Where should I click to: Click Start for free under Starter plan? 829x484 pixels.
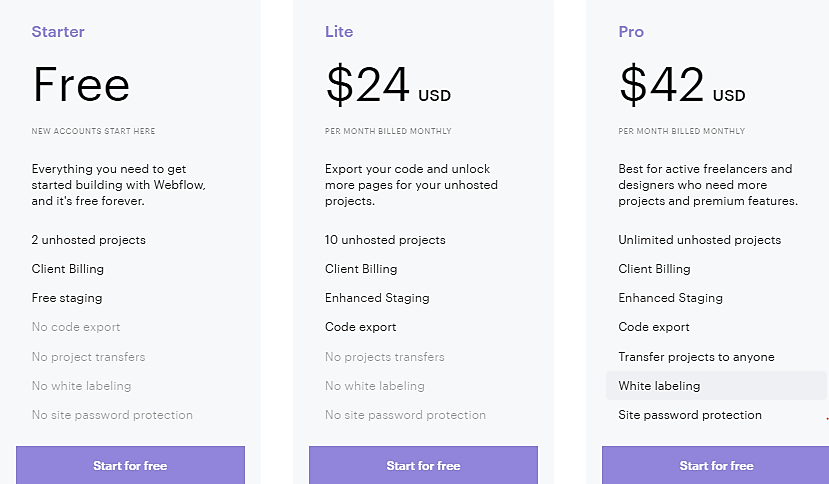point(130,465)
